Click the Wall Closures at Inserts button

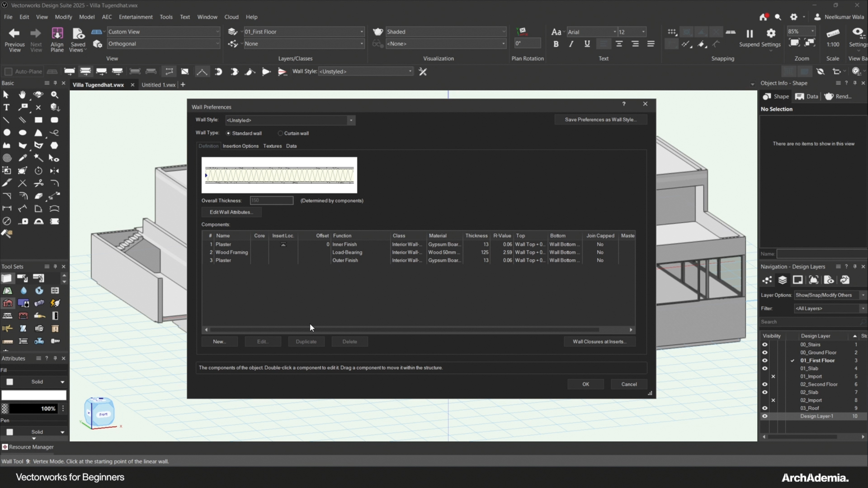599,342
